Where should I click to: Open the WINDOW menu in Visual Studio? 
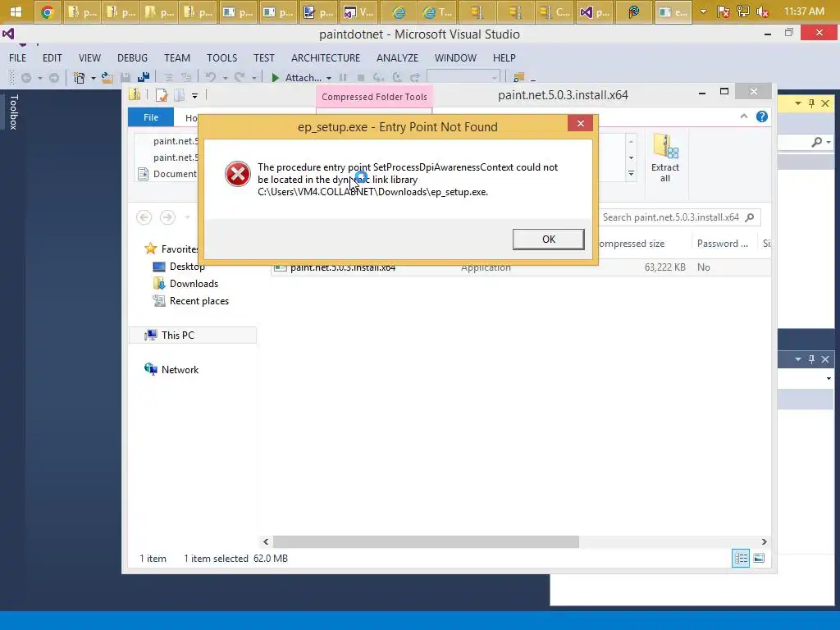click(455, 58)
